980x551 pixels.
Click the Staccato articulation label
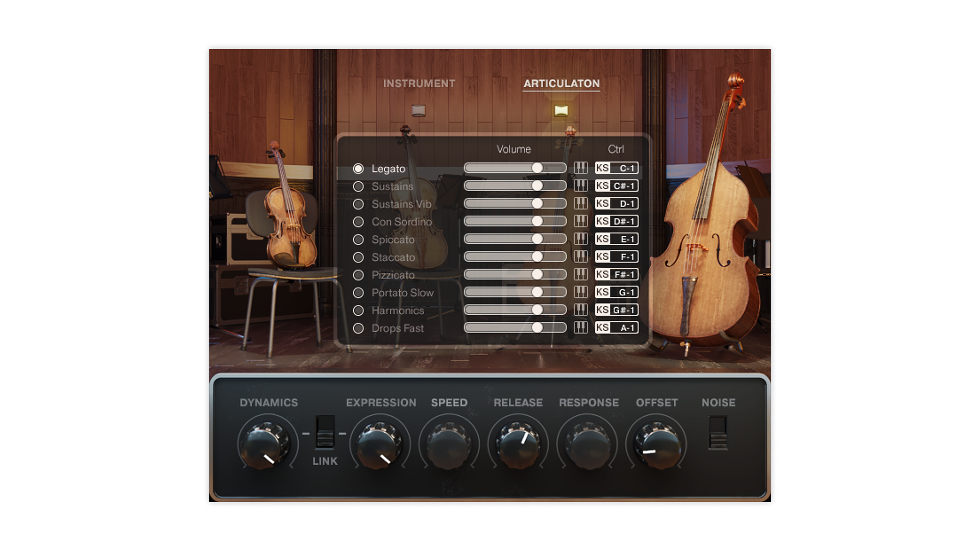point(393,257)
